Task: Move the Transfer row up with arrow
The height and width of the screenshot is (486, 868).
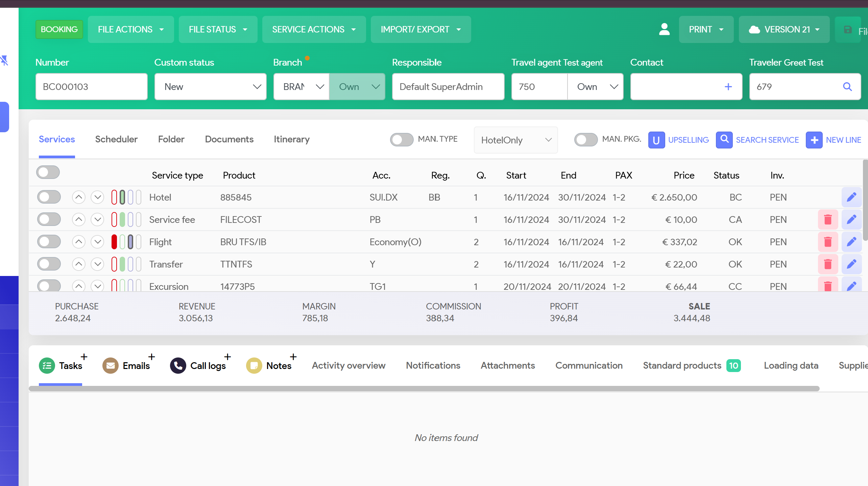Action: [x=78, y=264]
